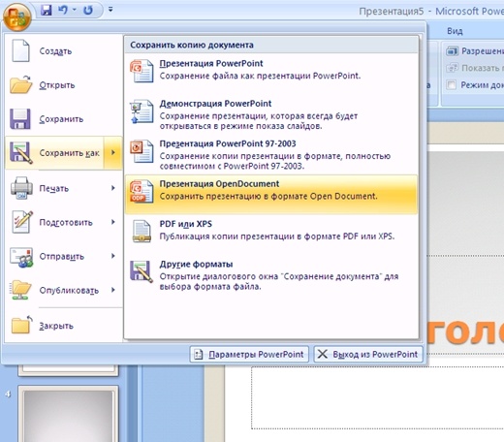Save as Презентация PowerPoint 97-2003
504x442 pixels.
pyautogui.click(x=271, y=154)
